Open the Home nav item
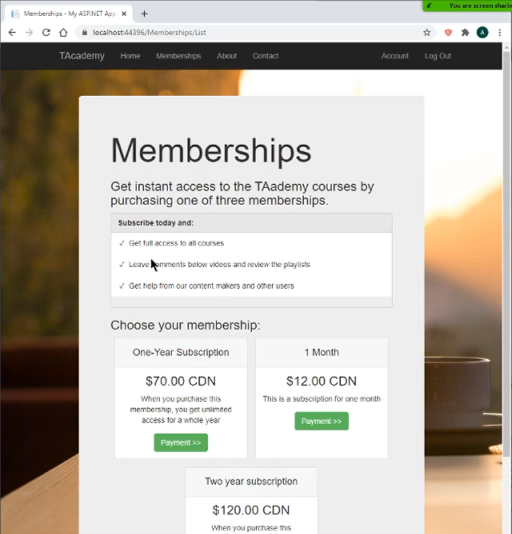 [x=130, y=56]
